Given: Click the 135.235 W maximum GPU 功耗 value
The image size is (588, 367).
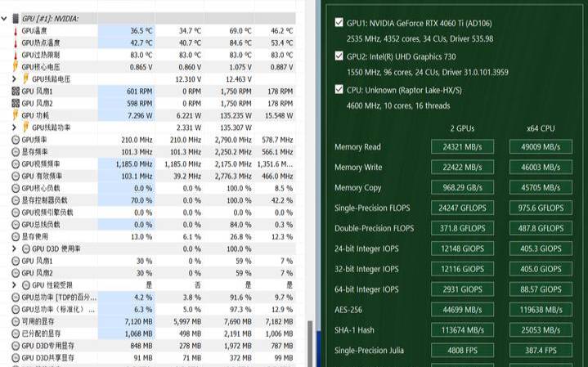Looking at the screenshot, I should tap(236, 115).
